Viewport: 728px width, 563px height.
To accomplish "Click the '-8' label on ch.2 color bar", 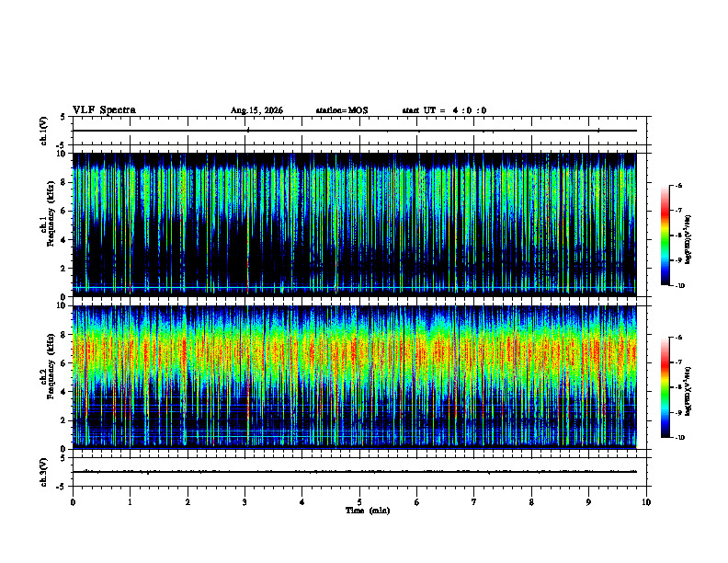I will pos(678,387).
